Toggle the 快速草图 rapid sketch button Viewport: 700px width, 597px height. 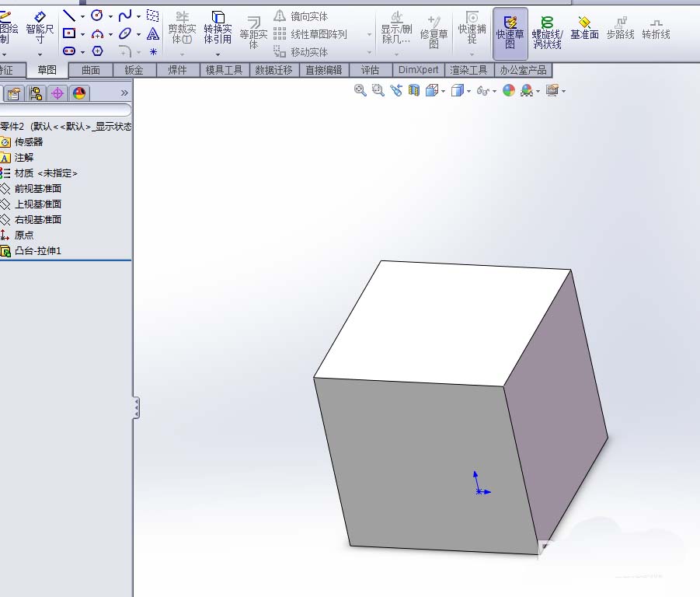pos(510,33)
